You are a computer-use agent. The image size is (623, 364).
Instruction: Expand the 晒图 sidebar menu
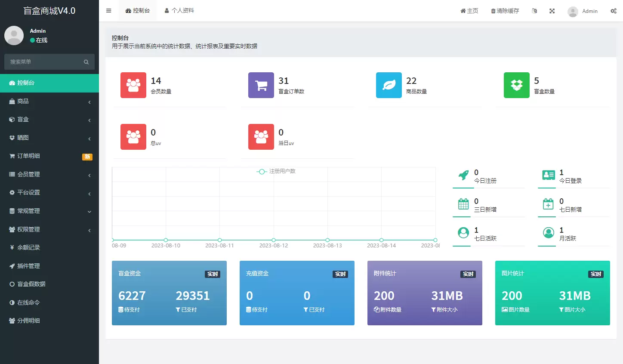coord(49,138)
